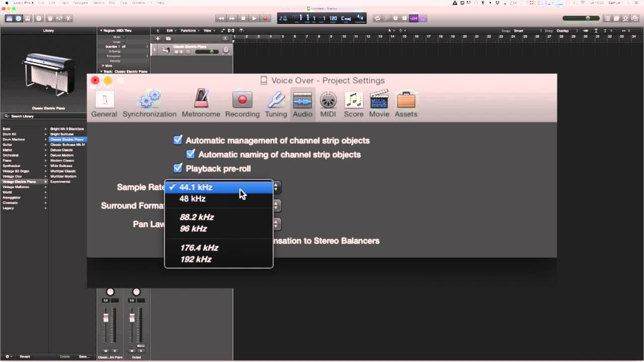Click Revert button in Library
Image resolution: width=644 pixels, height=362 pixels.
tap(25, 356)
